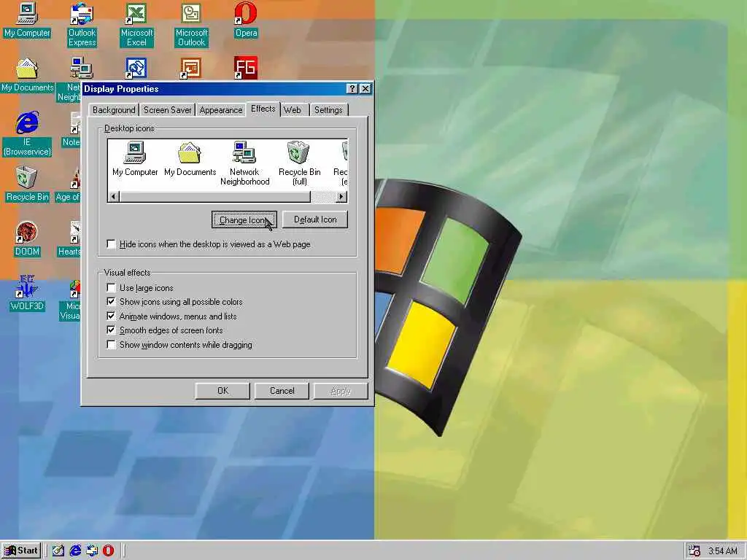Click icon list scroll left arrow
The image size is (747, 560).
click(113, 196)
